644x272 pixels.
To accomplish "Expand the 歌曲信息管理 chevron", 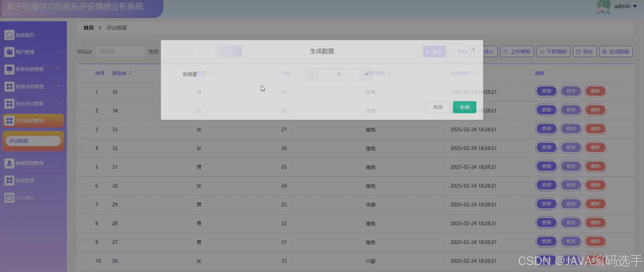I will (59, 86).
